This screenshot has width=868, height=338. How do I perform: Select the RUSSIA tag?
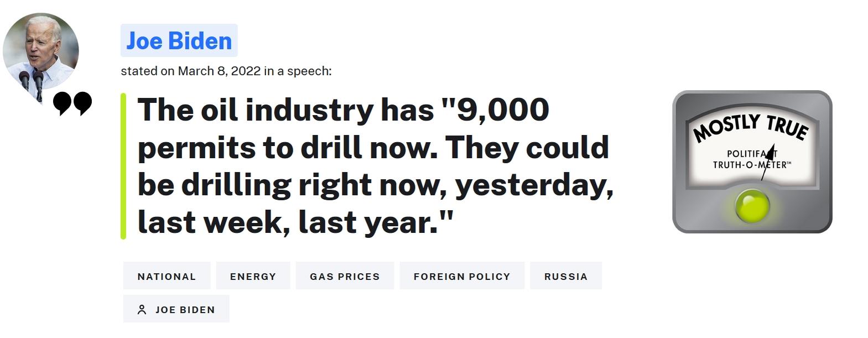[x=565, y=276]
